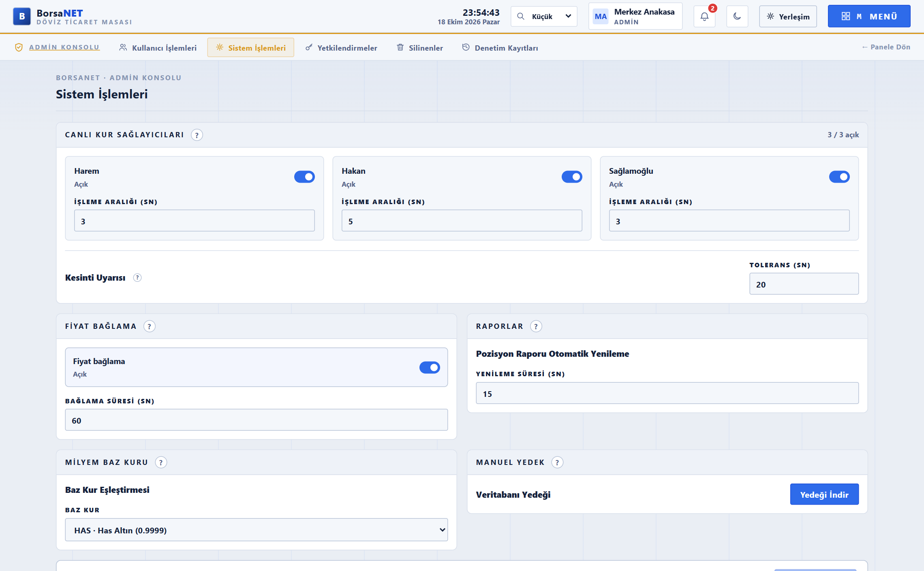Screen dimensions: 924x571
Task: Edit the Tolerans (SN) field
Action: click(x=804, y=284)
